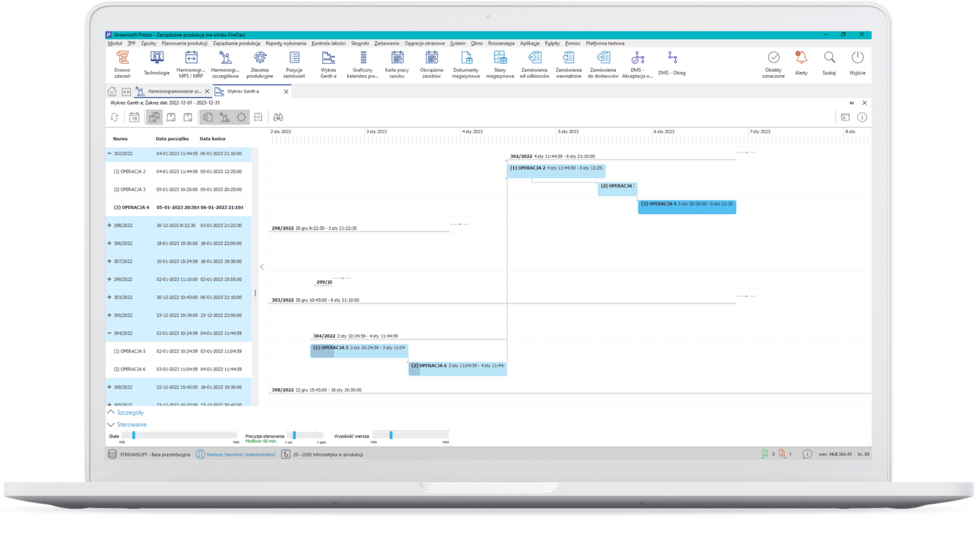
Task: Open Zamówienia od odbiorców
Action: point(534,63)
